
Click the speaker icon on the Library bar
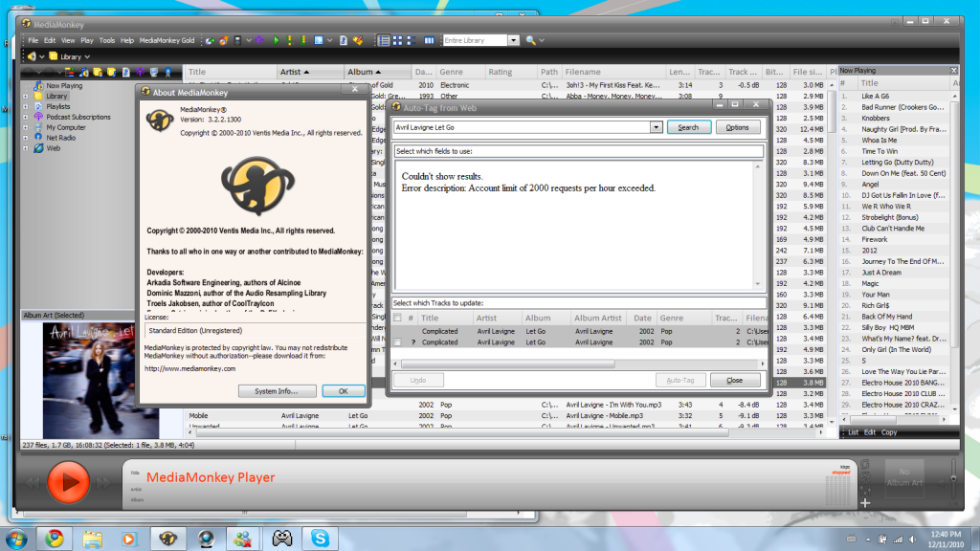click(32, 56)
